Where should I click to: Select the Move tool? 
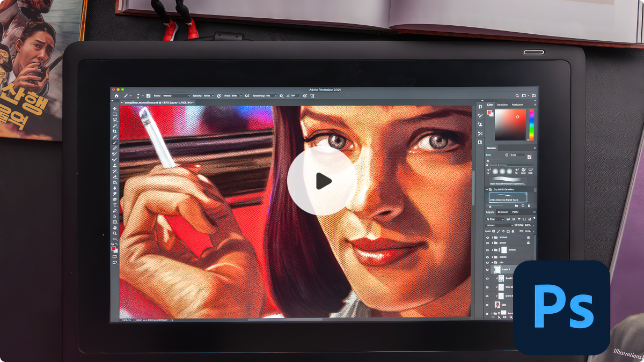point(115,108)
